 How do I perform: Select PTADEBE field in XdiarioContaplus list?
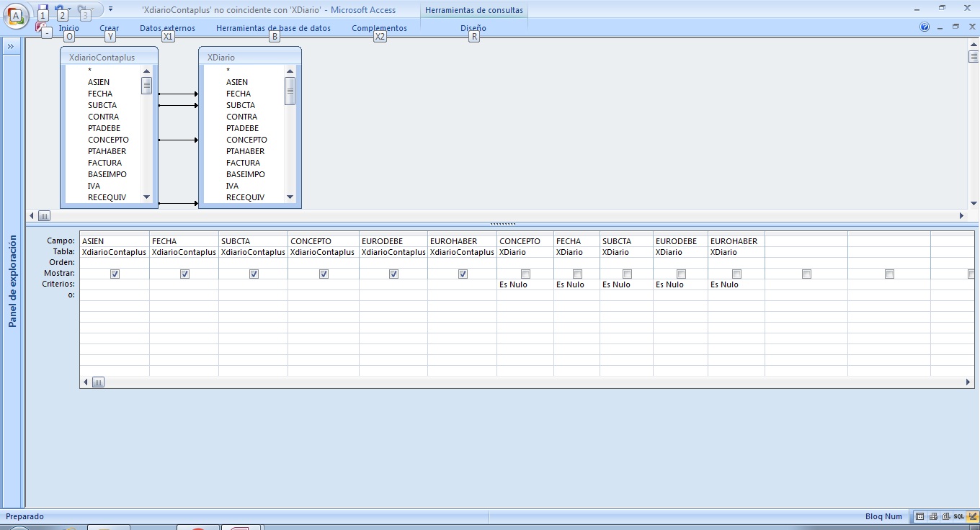(x=104, y=128)
